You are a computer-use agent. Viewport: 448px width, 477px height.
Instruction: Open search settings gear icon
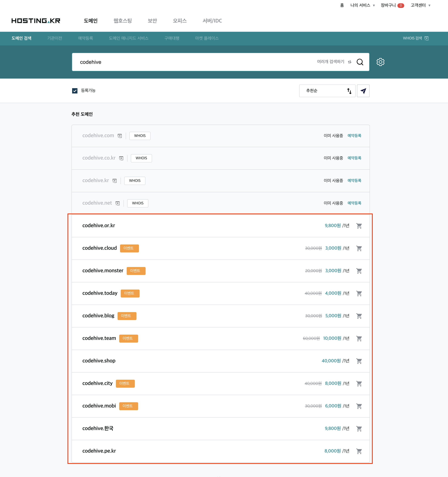tap(380, 62)
